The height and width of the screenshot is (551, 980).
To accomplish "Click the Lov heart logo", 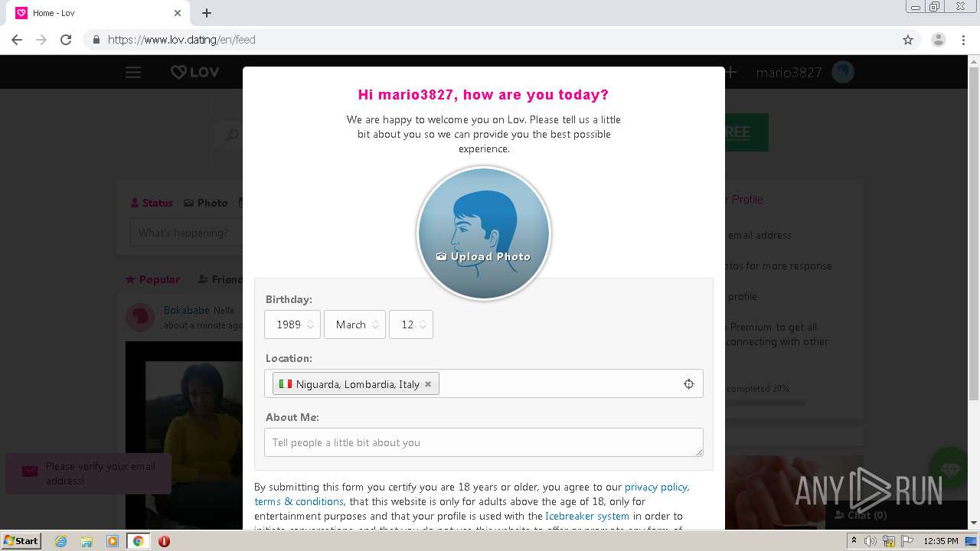I will pos(194,73).
